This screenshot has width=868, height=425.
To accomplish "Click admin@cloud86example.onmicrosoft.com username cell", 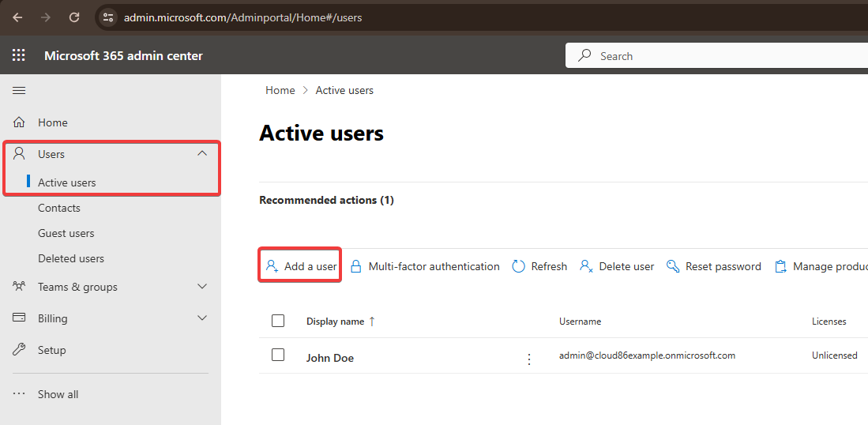I will pyautogui.click(x=647, y=355).
